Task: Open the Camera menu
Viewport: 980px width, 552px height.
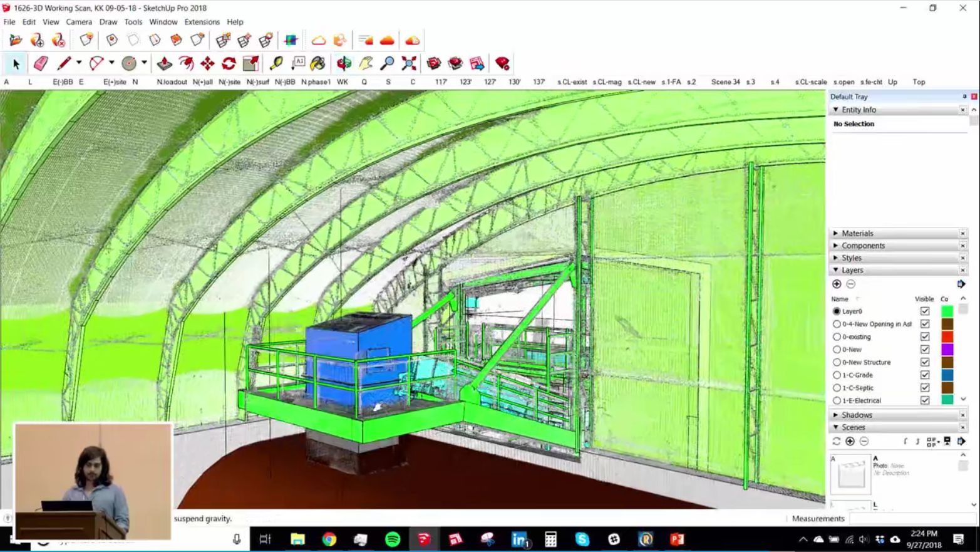Action: (79, 22)
